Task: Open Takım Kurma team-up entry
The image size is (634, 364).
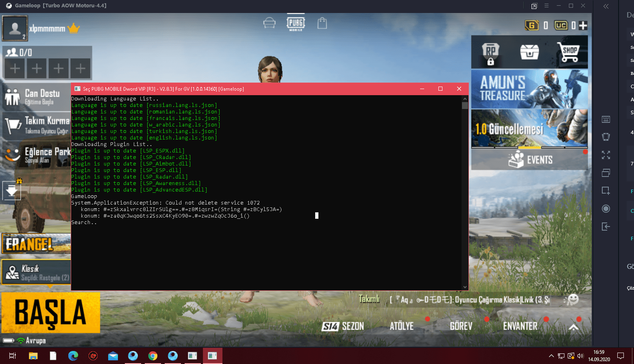Action: coord(37,125)
